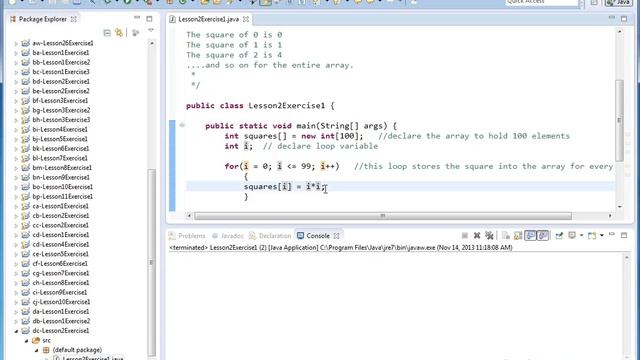Click the text 'squares[i] = i*i;'
Viewport: 640px width, 360px height.
pyautogui.click(x=284, y=187)
